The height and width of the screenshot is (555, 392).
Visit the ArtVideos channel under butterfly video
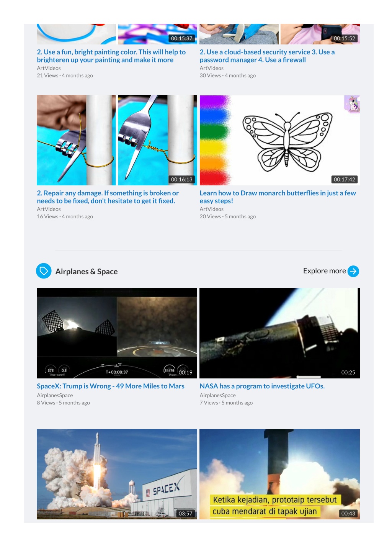(x=212, y=209)
